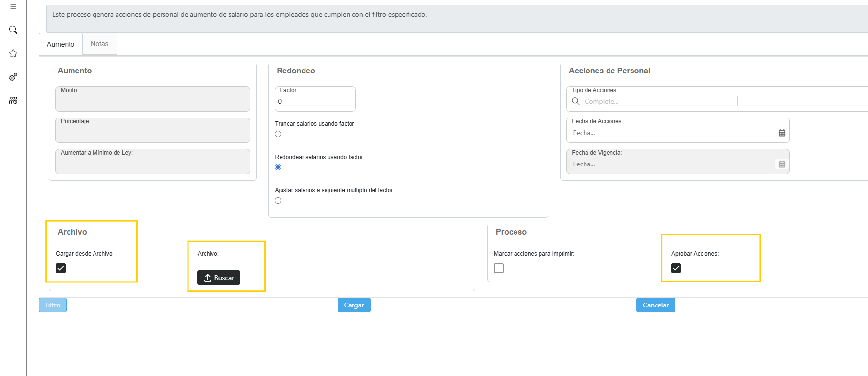
Task: Open favorites star icon in sidebar
Action: coord(13,53)
